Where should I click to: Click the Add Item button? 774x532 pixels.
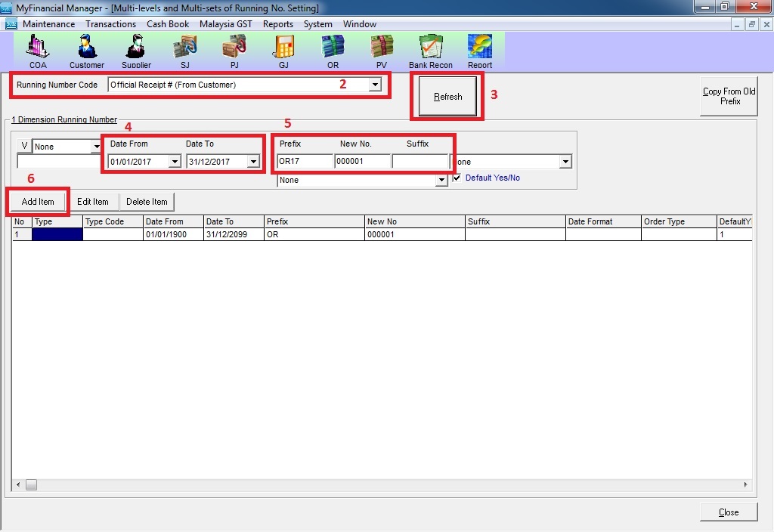[x=38, y=202]
